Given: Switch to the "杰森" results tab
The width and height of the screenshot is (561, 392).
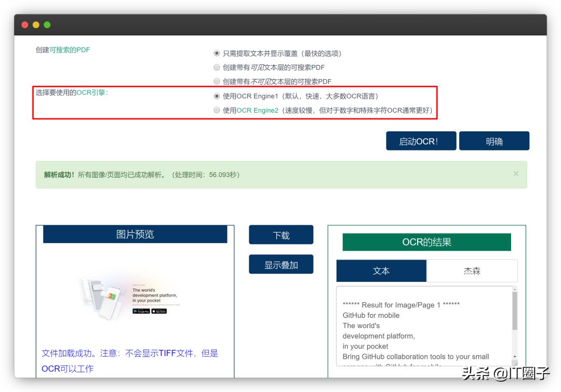Looking at the screenshot, I should 472,271.
